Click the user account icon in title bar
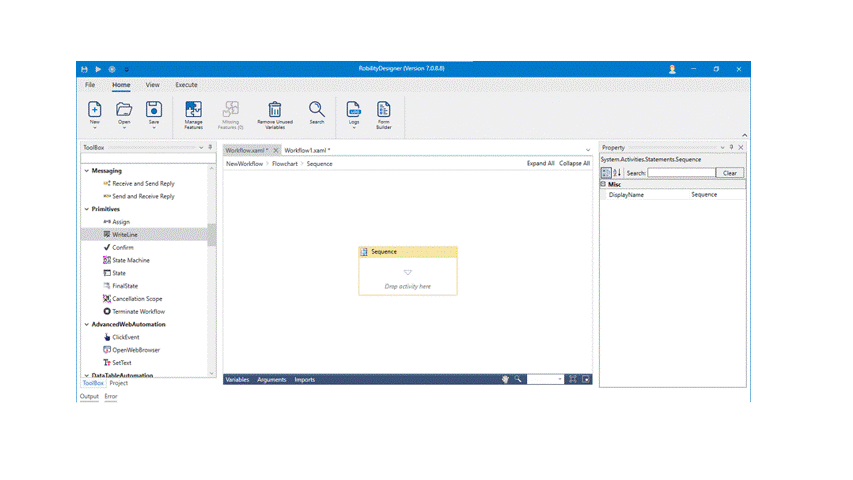 [672, 69]
